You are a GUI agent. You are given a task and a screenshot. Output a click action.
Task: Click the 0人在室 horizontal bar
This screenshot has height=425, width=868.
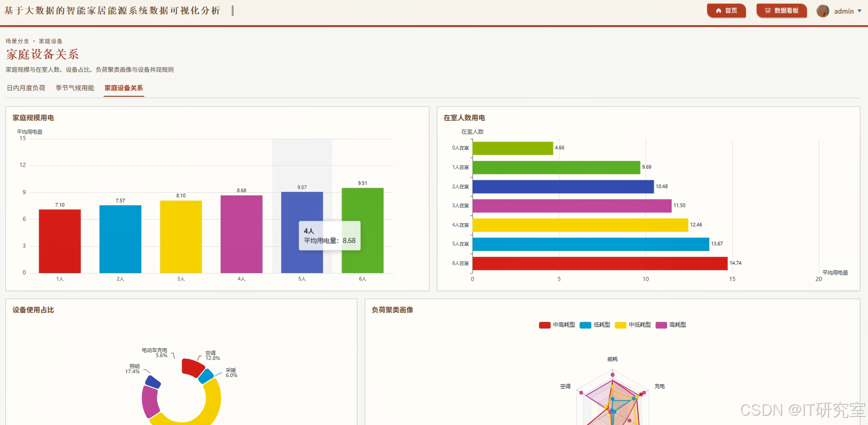click(x=513, y=148)
